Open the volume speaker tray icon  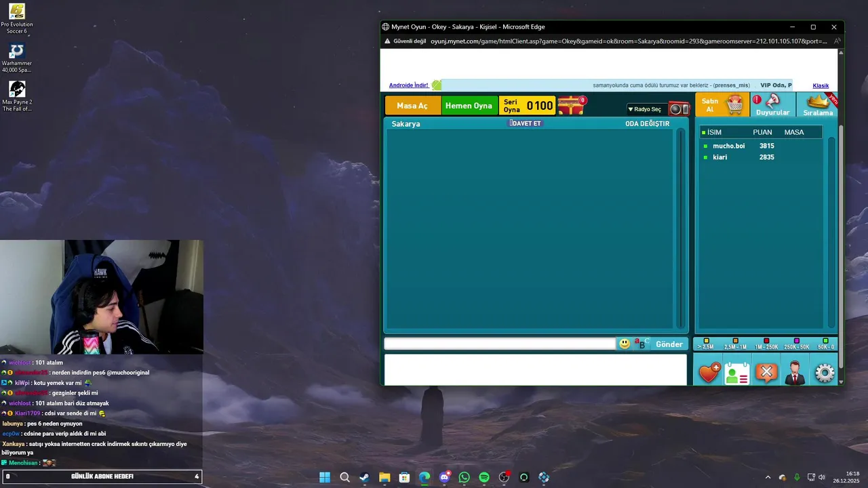tap(822, 477)
